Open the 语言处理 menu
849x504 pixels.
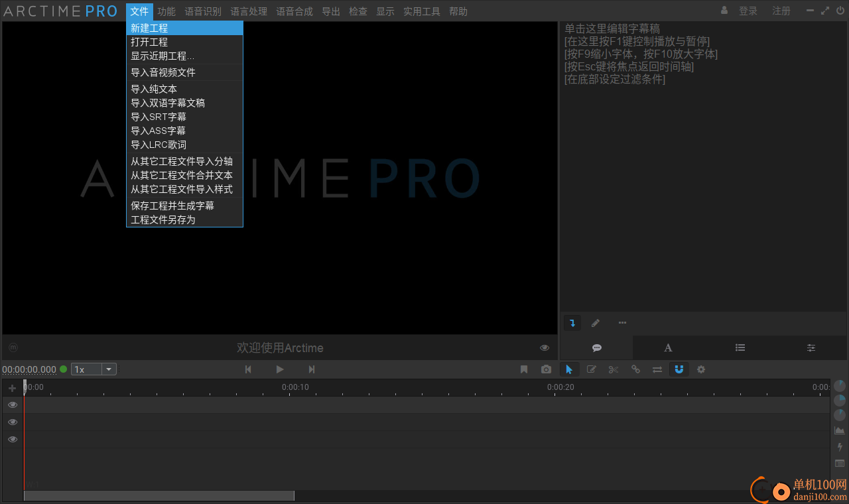[249, 11]
